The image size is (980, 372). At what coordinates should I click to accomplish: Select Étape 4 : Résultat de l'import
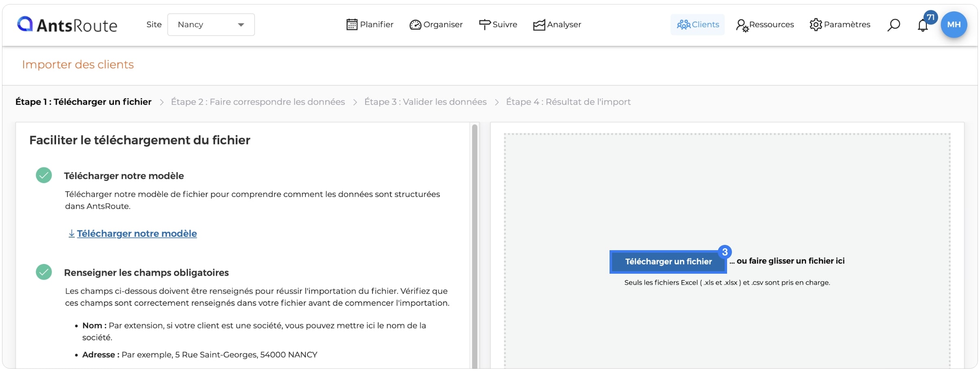pos(568,102)
